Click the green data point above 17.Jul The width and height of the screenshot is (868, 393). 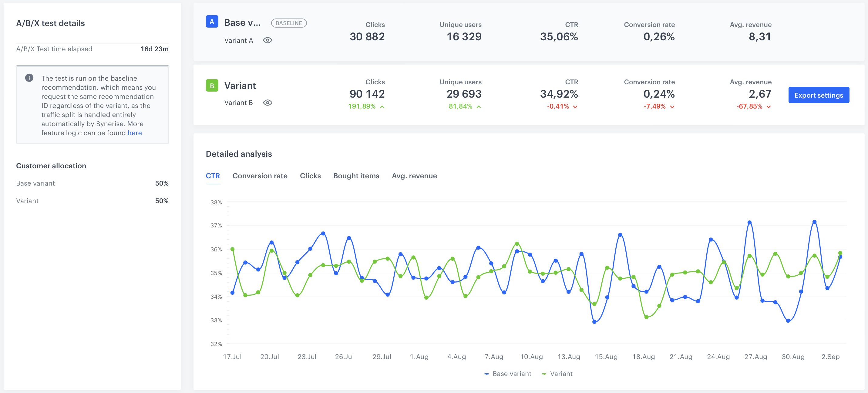click(233, 249)
